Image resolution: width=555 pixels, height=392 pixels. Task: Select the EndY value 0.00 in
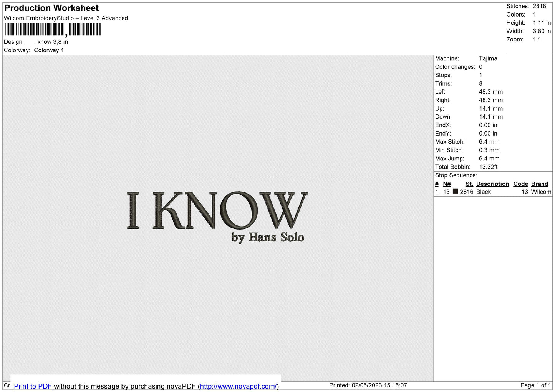coord(488,134)
